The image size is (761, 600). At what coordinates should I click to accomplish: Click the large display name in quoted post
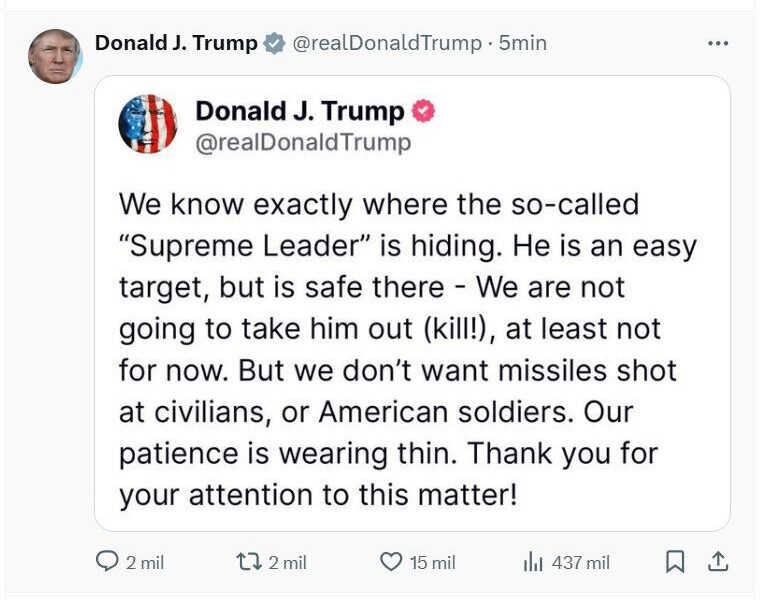[300, 111]
